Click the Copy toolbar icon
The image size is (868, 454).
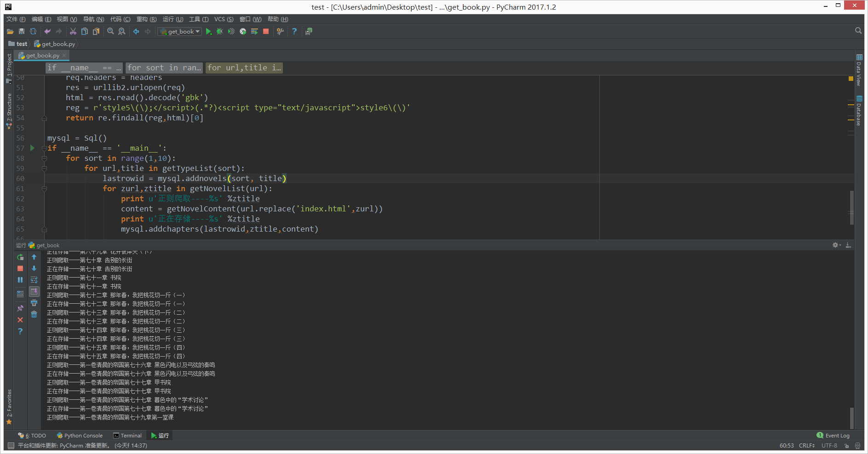[85, 31]
